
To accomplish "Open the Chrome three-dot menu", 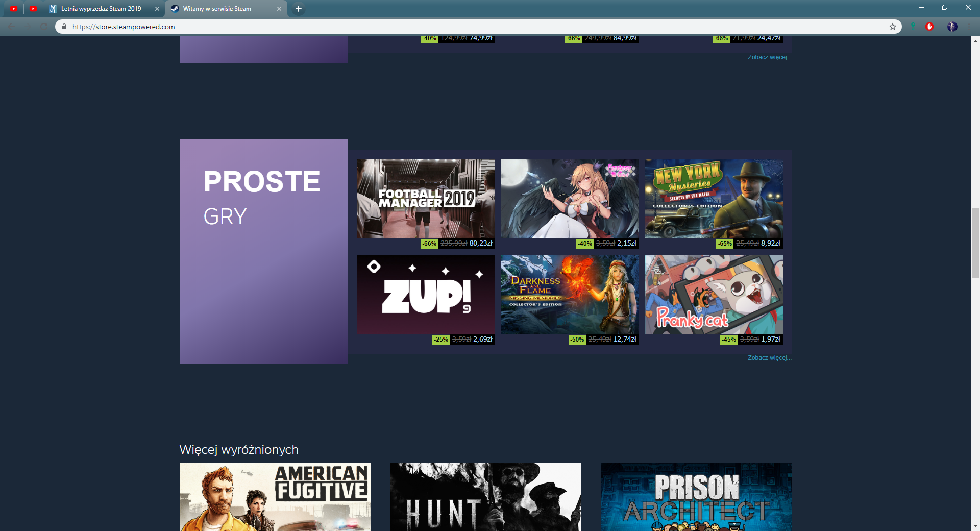I will coord(969,27).
